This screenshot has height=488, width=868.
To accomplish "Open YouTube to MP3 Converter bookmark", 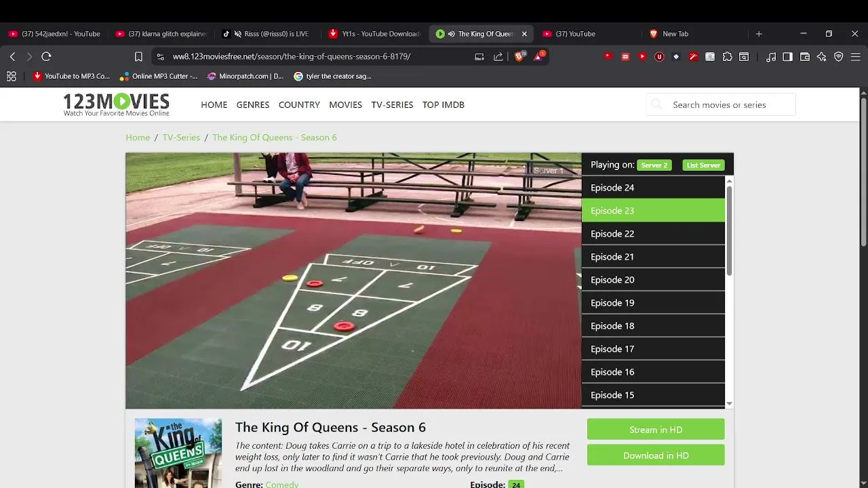I will 71,77.
